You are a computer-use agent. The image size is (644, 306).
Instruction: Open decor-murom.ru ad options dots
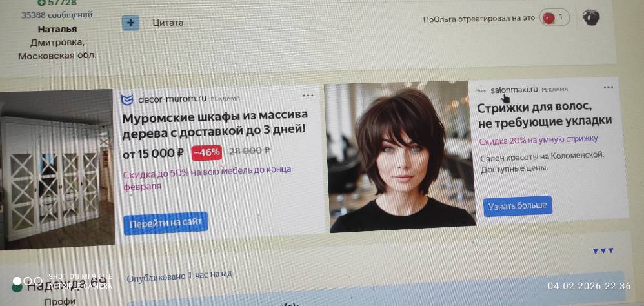(x=308, y=96)
